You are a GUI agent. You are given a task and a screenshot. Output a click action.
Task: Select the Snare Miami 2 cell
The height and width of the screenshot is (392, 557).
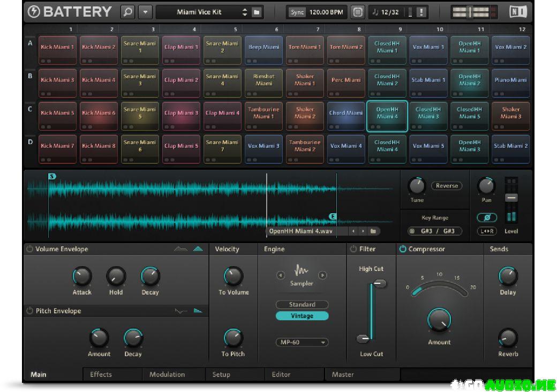[x=222, y=50]
